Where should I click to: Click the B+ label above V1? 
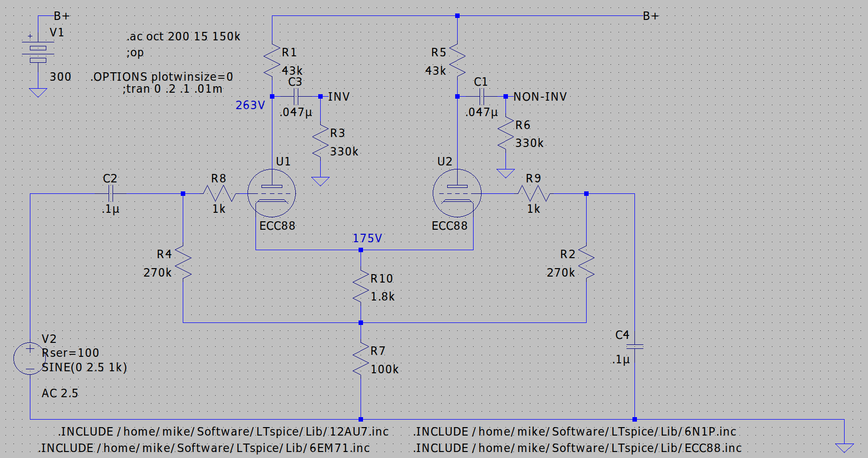point(62,16)
